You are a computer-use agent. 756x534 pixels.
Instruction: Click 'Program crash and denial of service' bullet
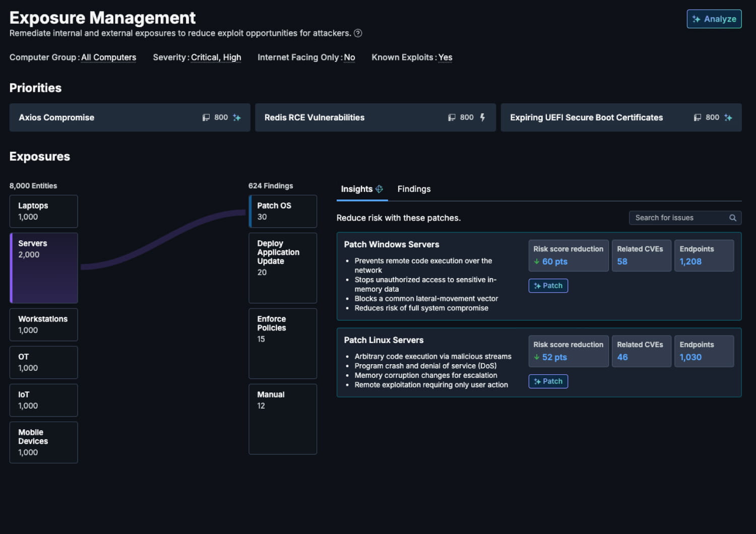coord(425,366)
